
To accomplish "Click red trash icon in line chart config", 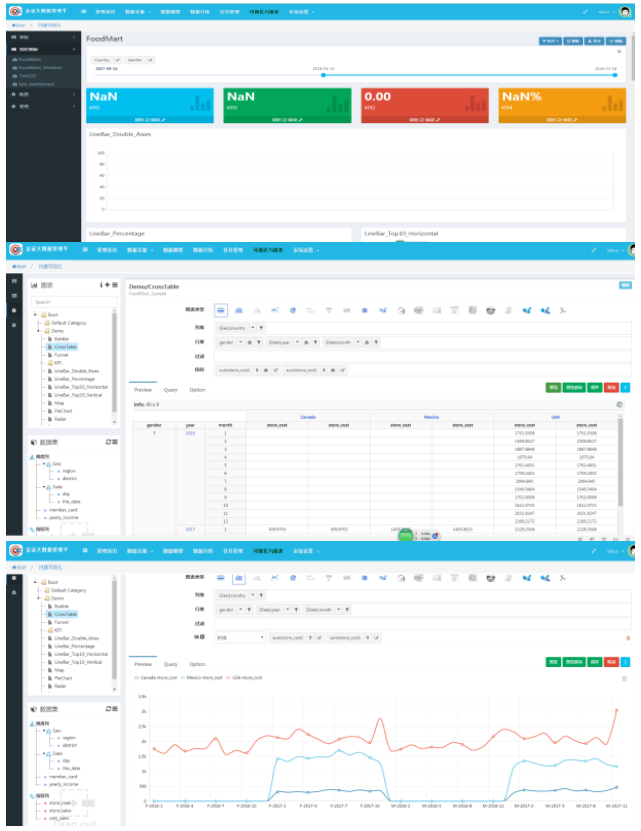I will [x=628, y=638].
